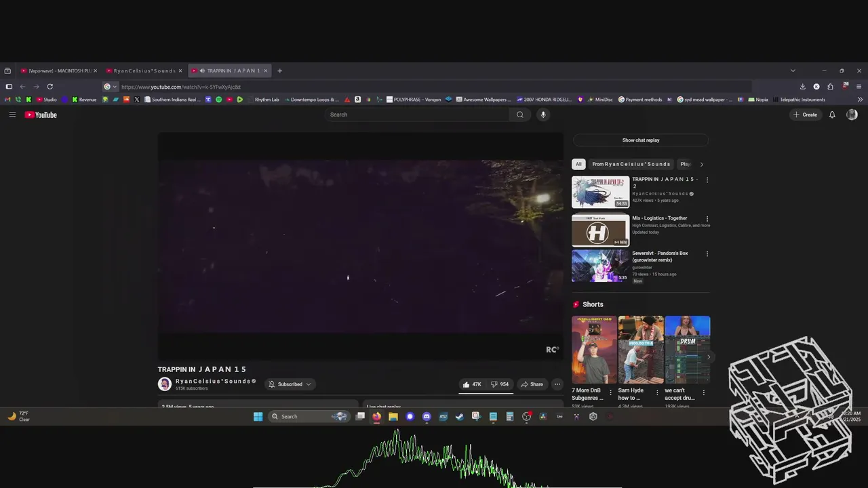Screen dimensions: 868x488
Task: Expand the list all tabs dropdown
Action: (793, 70)
